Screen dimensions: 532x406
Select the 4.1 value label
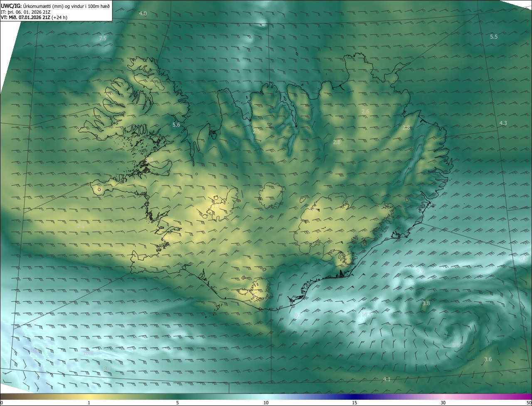tap(387, 379)
